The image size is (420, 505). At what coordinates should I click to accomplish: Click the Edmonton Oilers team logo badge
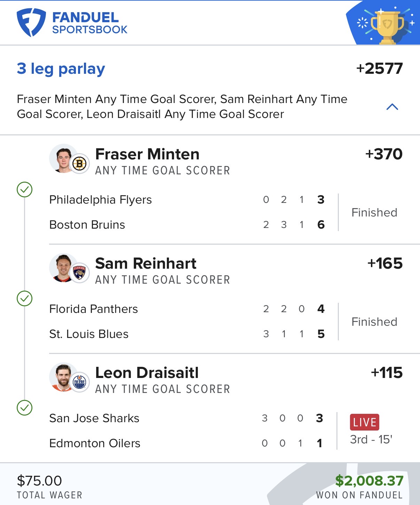click(79, 382)
